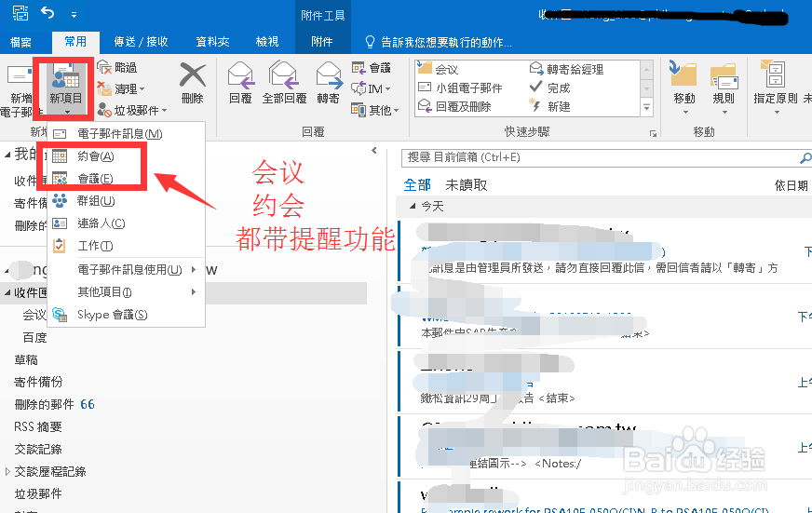The height and width of the screenshot is (513, 812).
Task: Select the 完成 quick step
Action: point(549,88)
